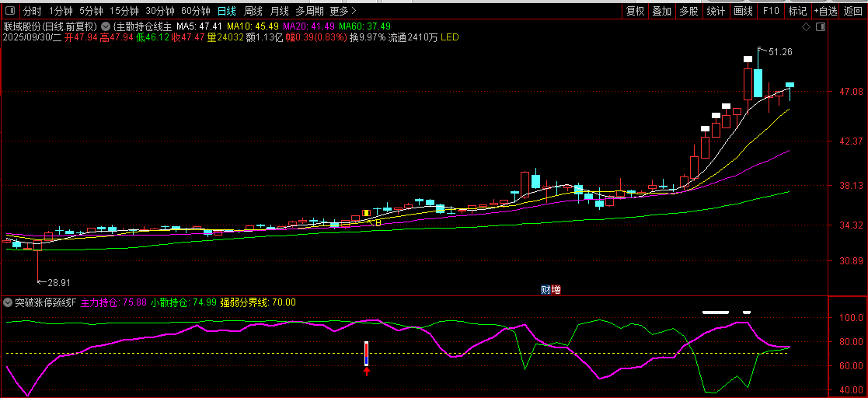Expand the 更多 periods menu
868x398 pixels.
click(x=343, y=11)
